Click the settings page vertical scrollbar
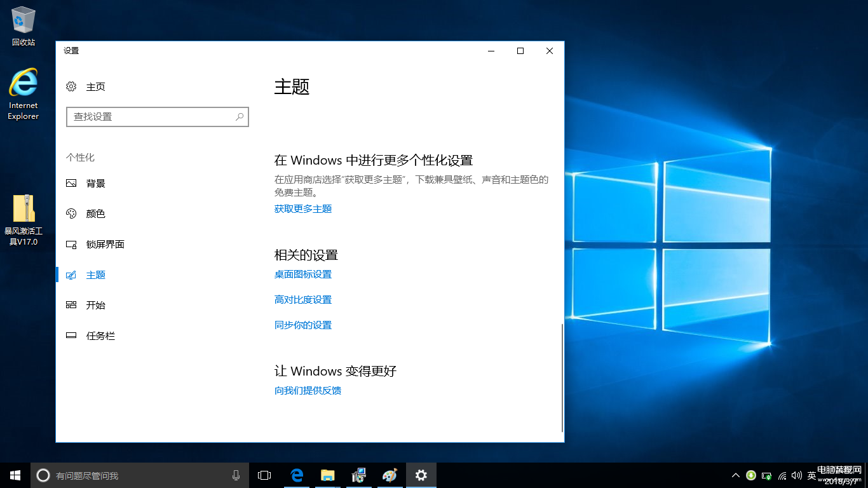The height and width of the screenshot is (488, 868). (562, 378)
